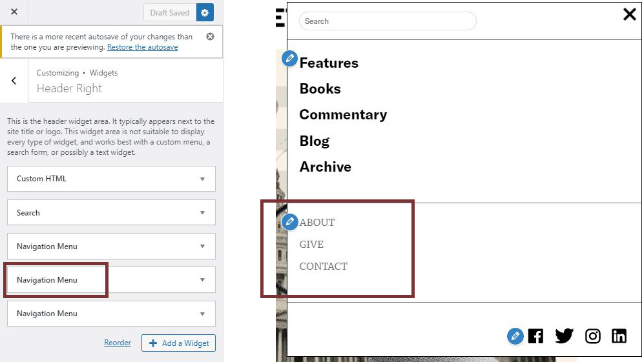The width and height of the screenshot is (644, 362).
Task: Select Commentary in the menu
Action: click(x=343, y=115)
